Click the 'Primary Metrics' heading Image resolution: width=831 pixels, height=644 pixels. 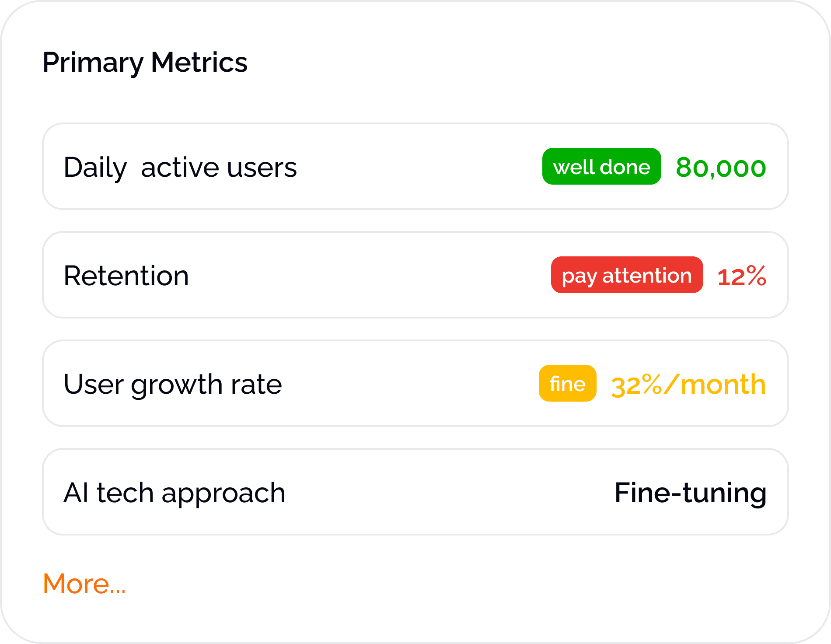click(x=145, y=62)
